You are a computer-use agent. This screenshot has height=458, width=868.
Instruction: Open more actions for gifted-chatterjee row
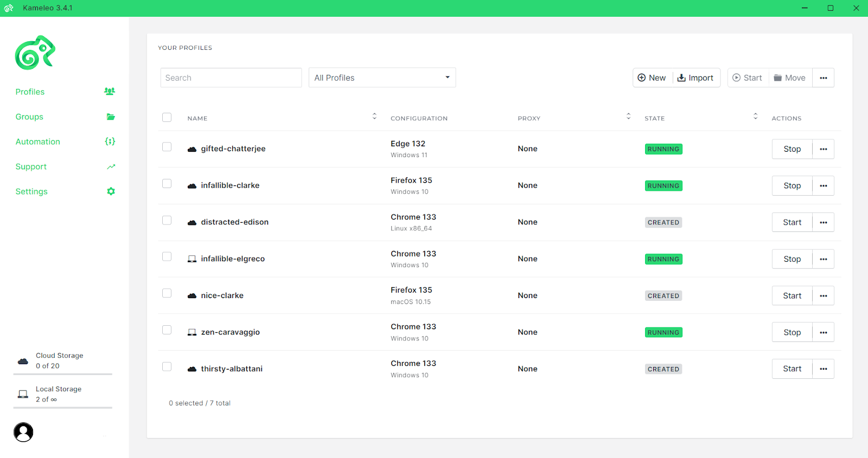[x=823, y=149]
